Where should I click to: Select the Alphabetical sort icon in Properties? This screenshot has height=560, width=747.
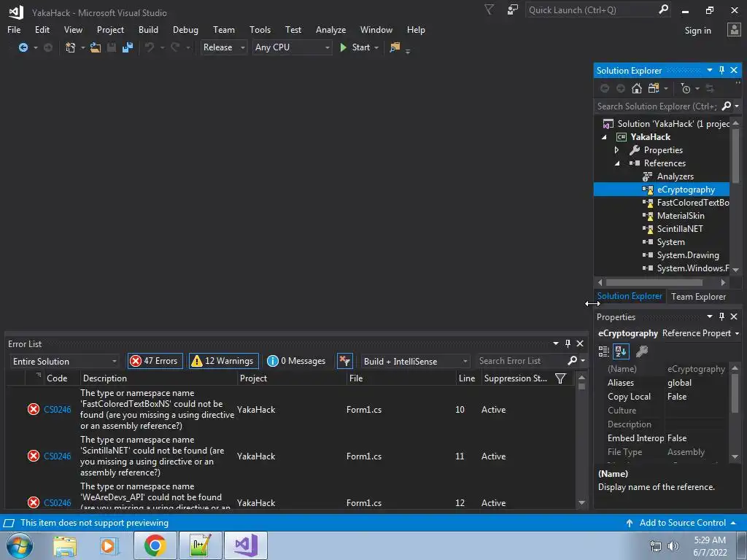coord(621,351)
